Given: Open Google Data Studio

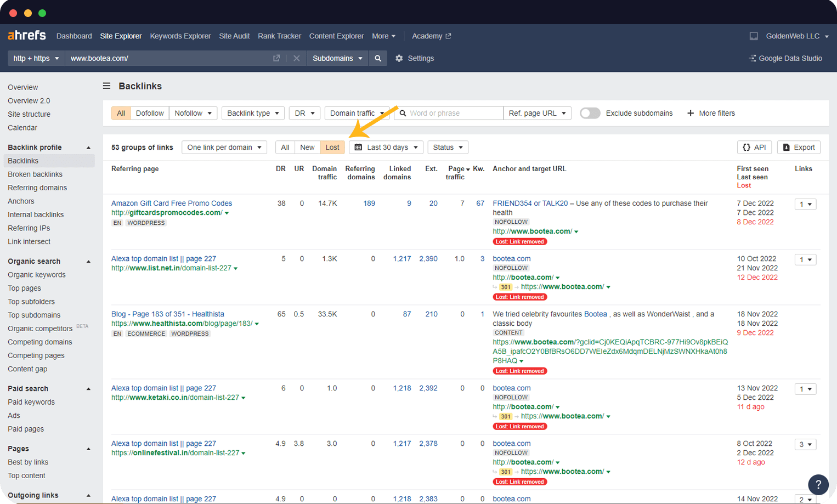Looking at the screenshot, I should [x=785, y=58].
